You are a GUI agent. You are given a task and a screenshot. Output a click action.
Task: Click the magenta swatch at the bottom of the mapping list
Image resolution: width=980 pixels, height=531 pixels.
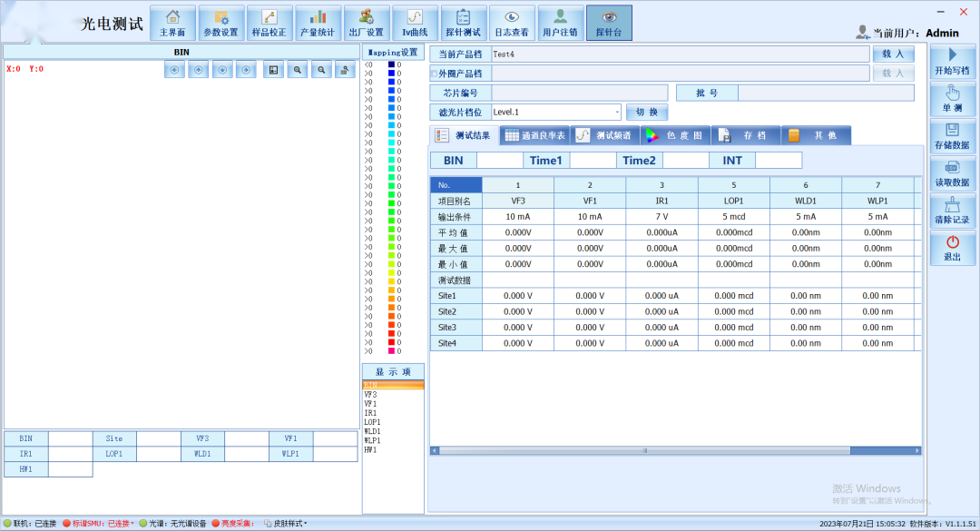391,351
